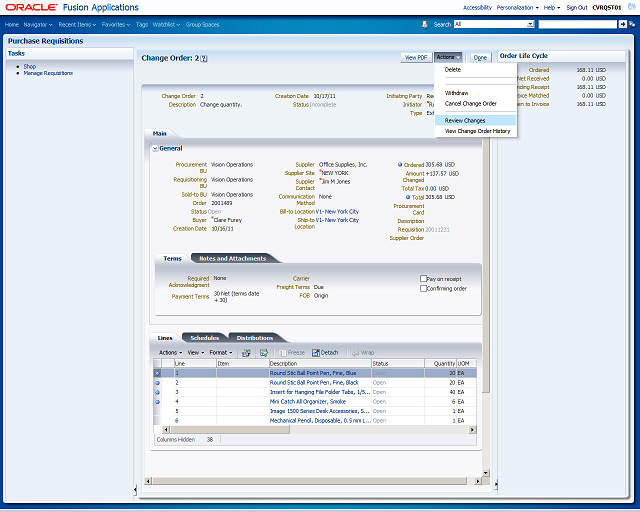
Task: Open the Lines table View dropdown
Action: 196,353
